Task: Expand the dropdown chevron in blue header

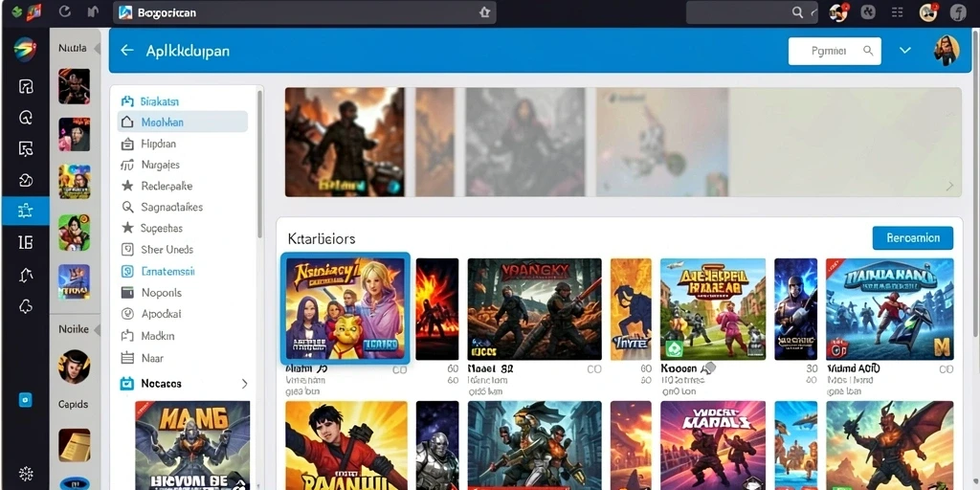Action: pyautogui.click(x=905, y=51)
